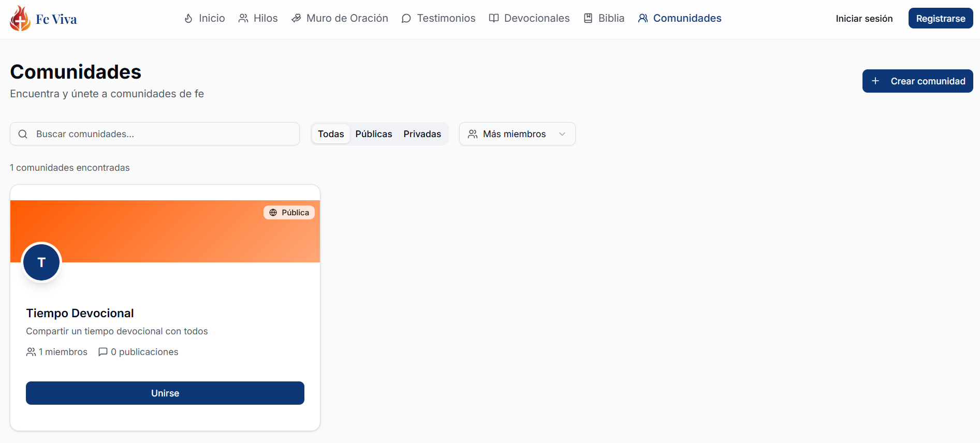Open the Fe Viva home link text
980x443 pixels.
click(x=56, y=19)
